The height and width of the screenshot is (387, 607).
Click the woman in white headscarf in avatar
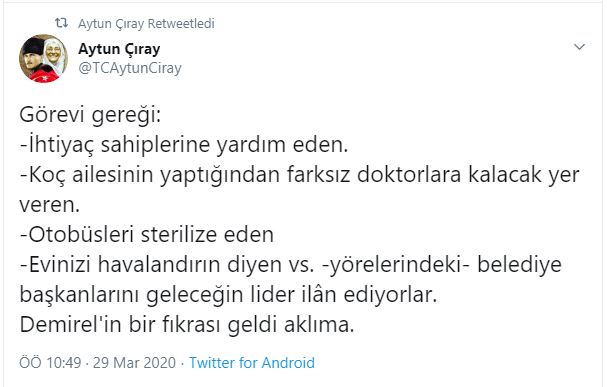(55, 52)
